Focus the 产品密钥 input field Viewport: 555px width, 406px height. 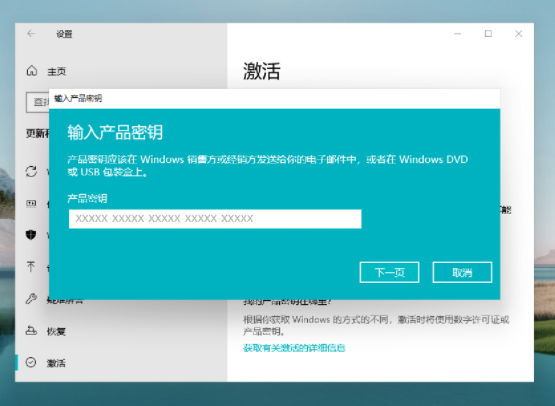point(215,219)
